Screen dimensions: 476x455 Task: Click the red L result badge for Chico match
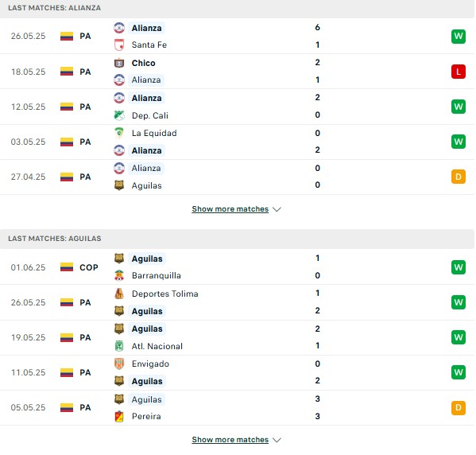tap(458, 72)
